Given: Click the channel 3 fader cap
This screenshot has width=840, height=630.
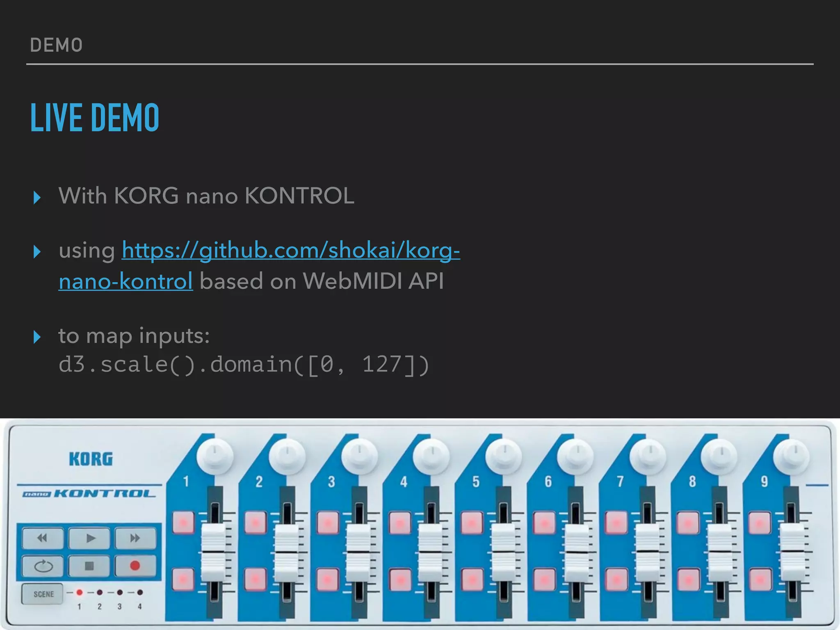Looking at the screenshot, I should [x=358, y=552].
